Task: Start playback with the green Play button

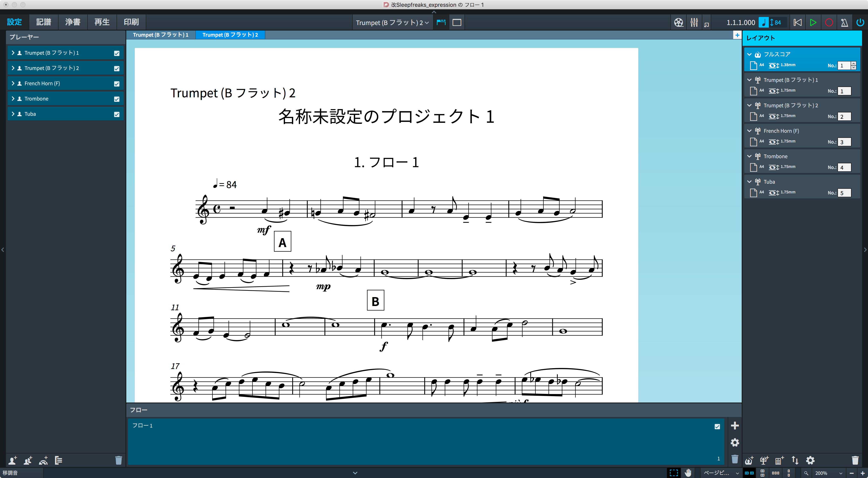Action: point(813,23)
